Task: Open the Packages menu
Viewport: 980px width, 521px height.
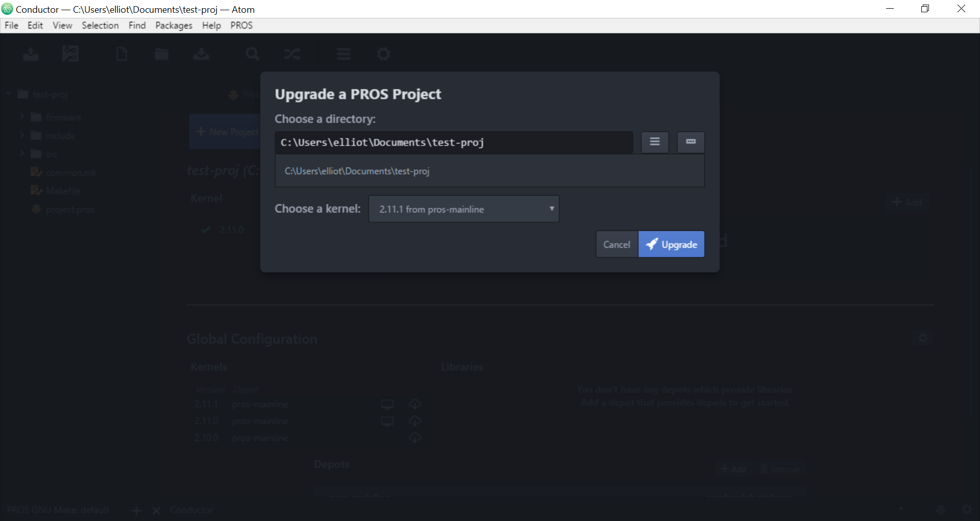Action: [174, 26]
